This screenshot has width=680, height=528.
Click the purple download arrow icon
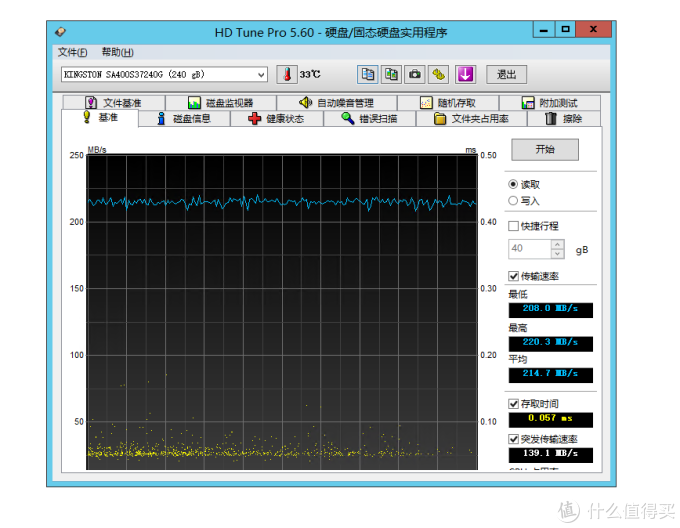(465, 75)
